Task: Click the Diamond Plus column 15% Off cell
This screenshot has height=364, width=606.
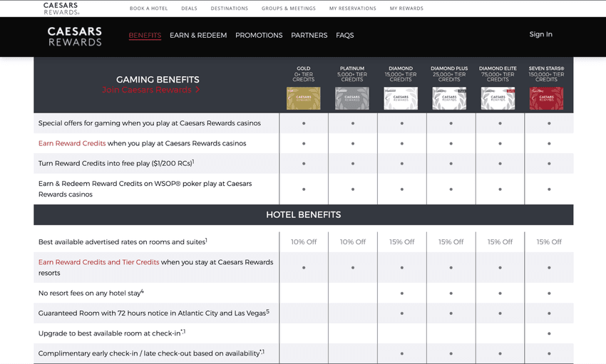Action: coord(451,242)
